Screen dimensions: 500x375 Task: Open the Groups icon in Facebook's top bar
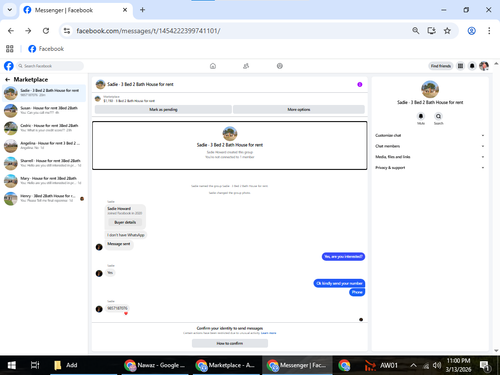[280, 66]
